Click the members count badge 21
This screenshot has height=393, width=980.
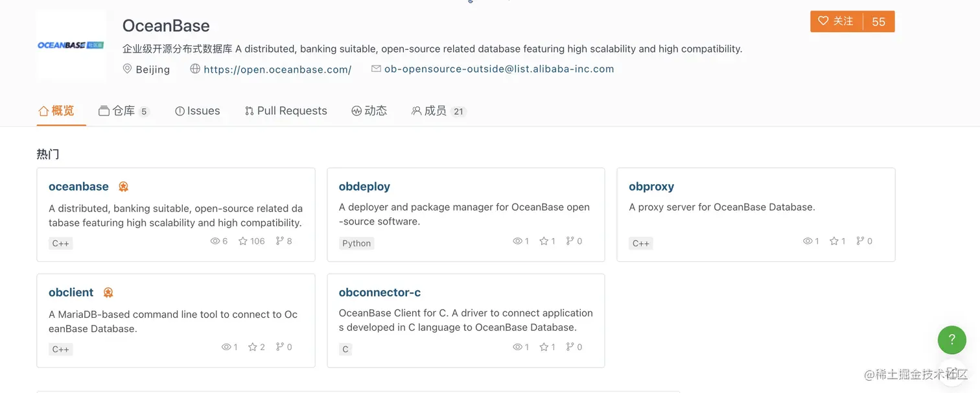(x=458, y=112)
